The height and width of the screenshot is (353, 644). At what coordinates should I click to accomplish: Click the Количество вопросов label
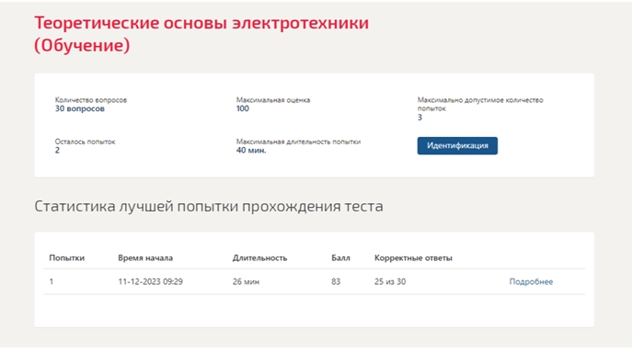tap(91, 100)
